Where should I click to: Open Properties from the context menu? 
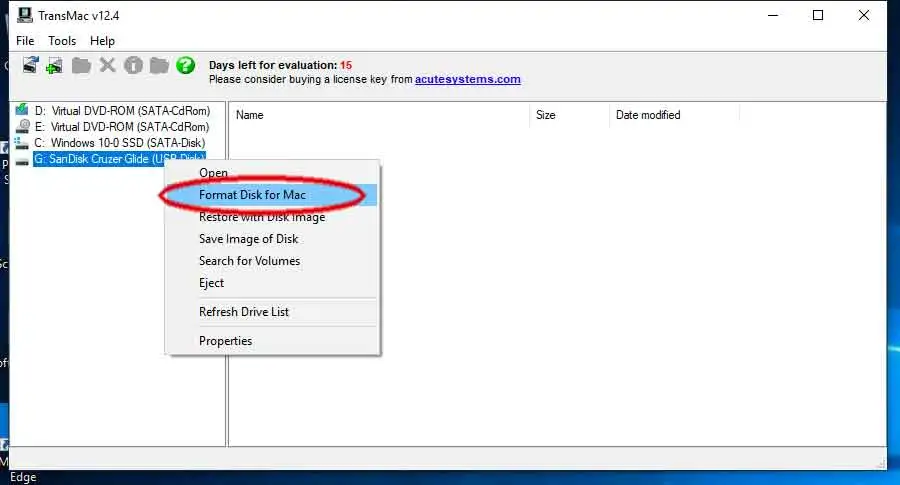click(273, 341)
